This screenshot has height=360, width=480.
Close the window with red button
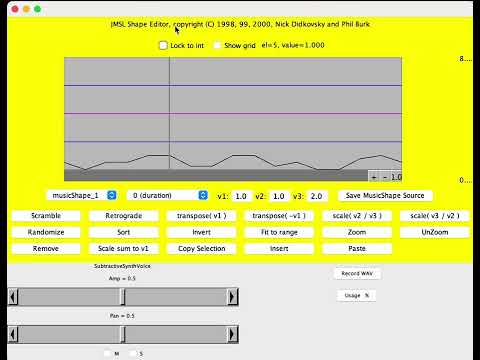(x=15, y=9)
